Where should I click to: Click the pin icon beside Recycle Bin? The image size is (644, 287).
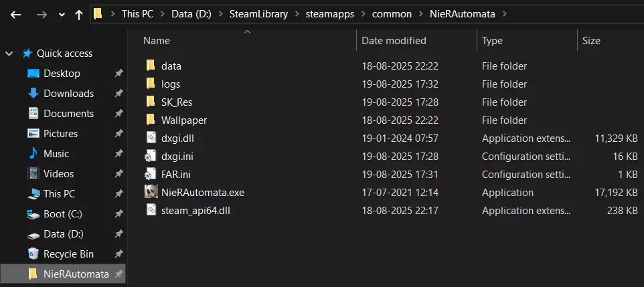point(118,254)
